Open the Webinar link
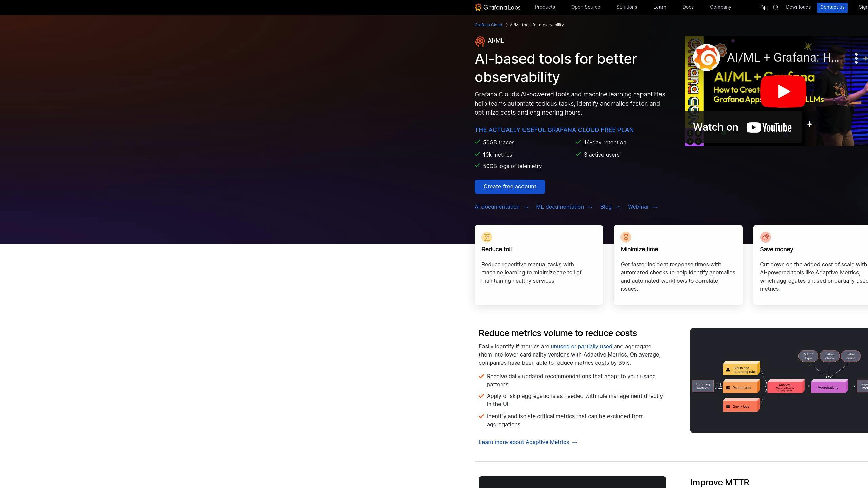Screen dimensions: 868x488 pos(642,207)
